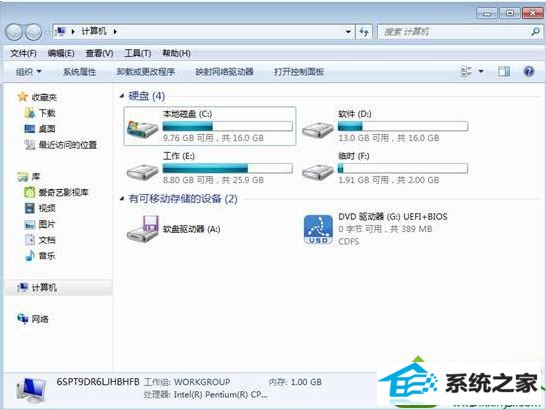Click the 打开控制面板 button
The height and width of the screenshot is (410, 546).
(299, 72)
